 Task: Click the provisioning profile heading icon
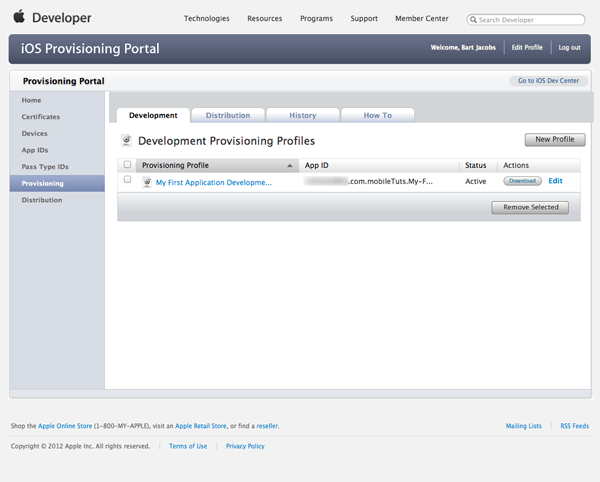pos(127,140)
